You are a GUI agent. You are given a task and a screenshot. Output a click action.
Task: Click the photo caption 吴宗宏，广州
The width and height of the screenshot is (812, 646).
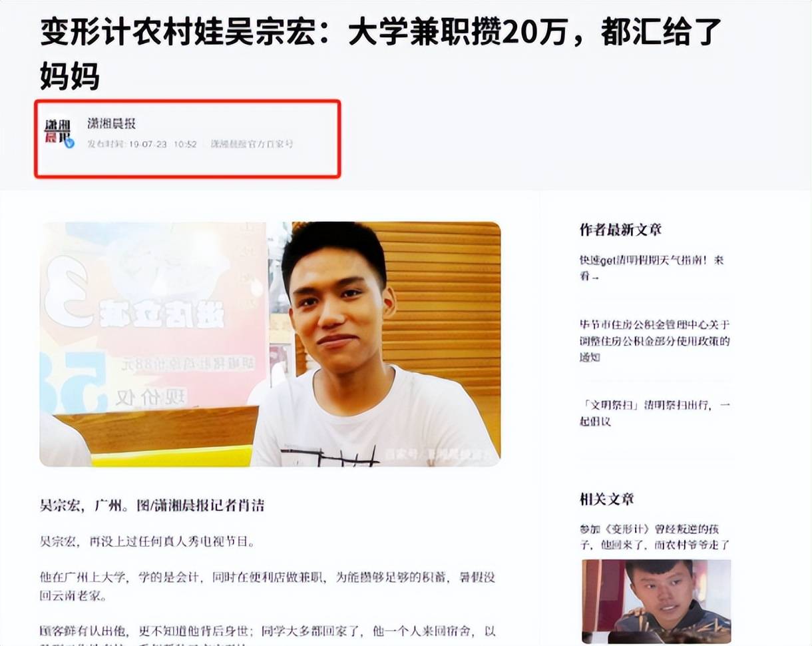[x=152, y=505]
